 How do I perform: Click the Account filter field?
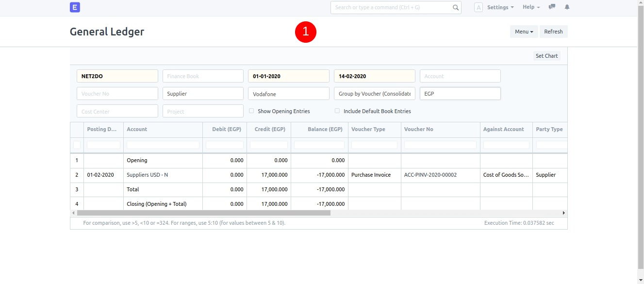pos(460,76)
